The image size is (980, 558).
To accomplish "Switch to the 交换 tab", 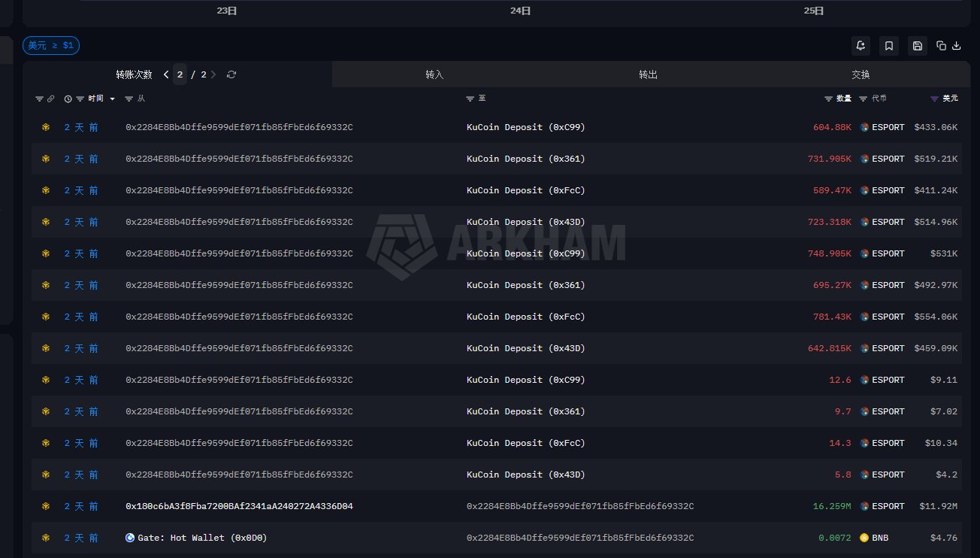I will pyautogui.click(x=861, y=74).
